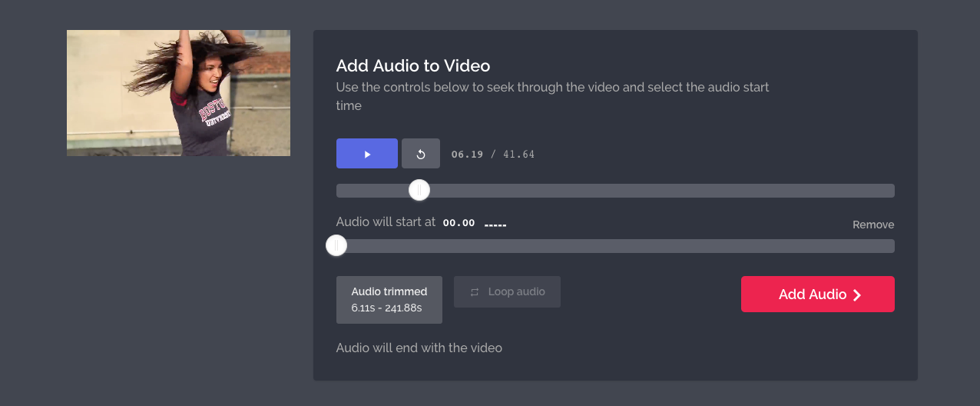Remove the audio via Remove link
The height and width of the screenshot is (406, 980).
point(873,225)
